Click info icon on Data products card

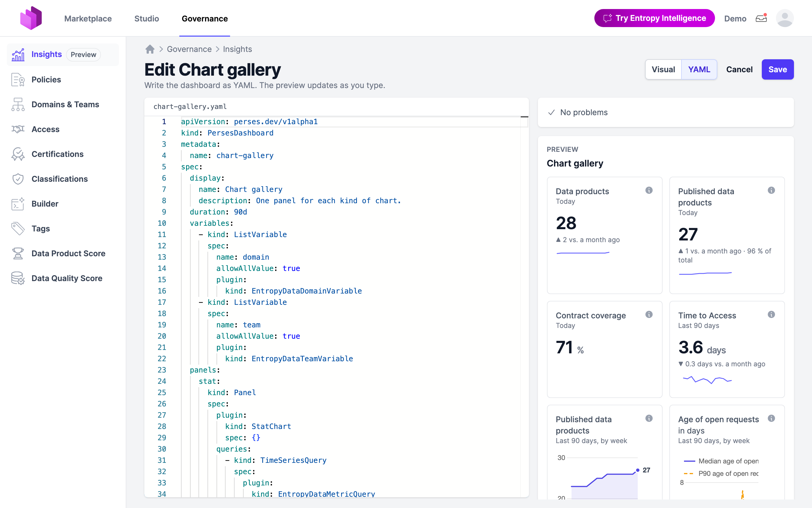(649, 190)
